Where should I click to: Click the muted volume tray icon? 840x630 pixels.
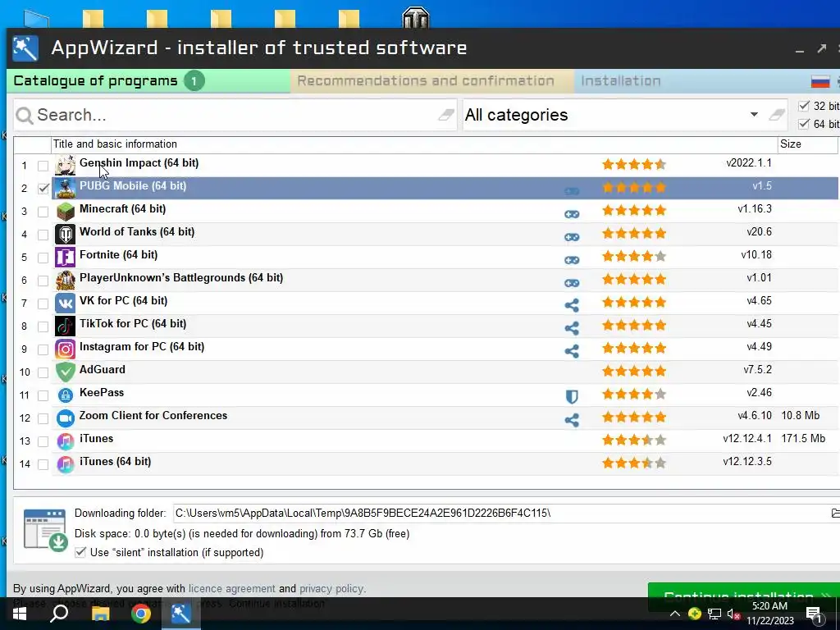coord(733,614)
